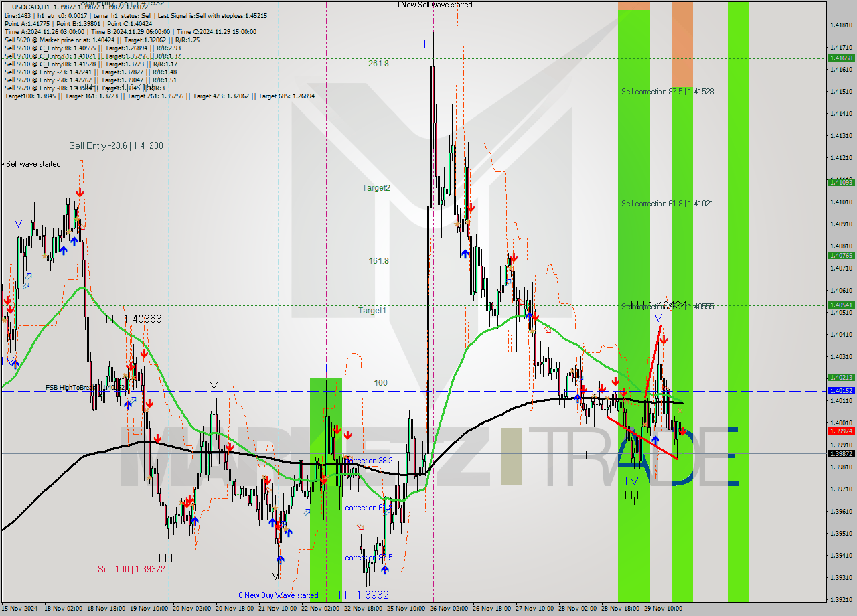The height and width of the screenshot is (616, 857).
Task: Select the '28 Nov 18:00' time axis label
Action: pos(620,609)
